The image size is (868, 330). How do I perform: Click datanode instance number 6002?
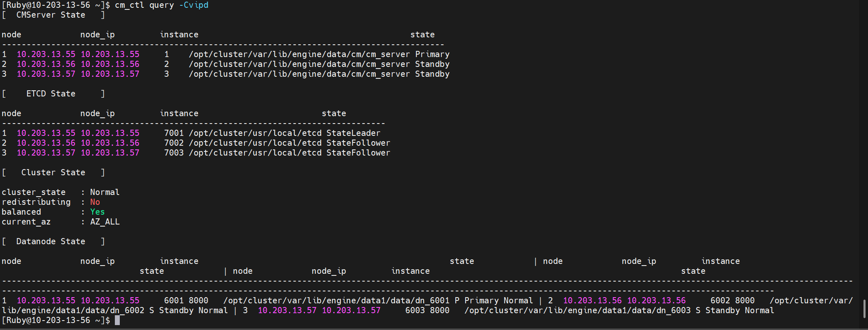720,300
